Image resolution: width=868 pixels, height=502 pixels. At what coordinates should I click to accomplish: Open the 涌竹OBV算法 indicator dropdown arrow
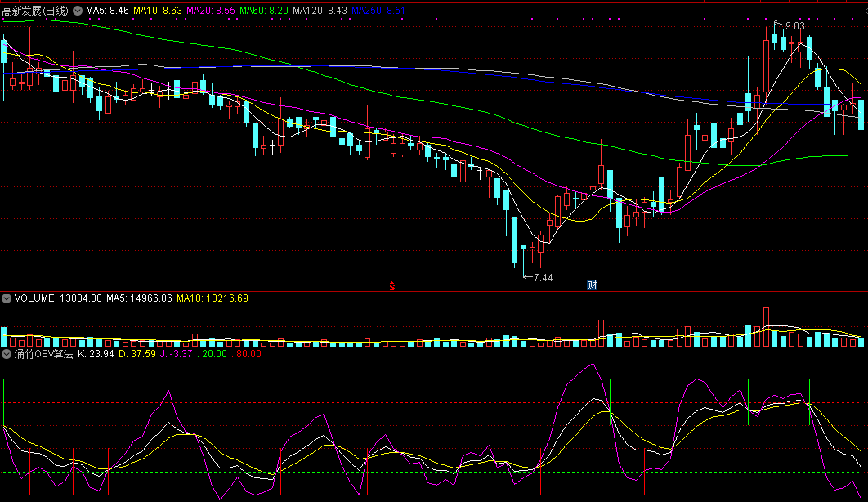coord(7,354)
